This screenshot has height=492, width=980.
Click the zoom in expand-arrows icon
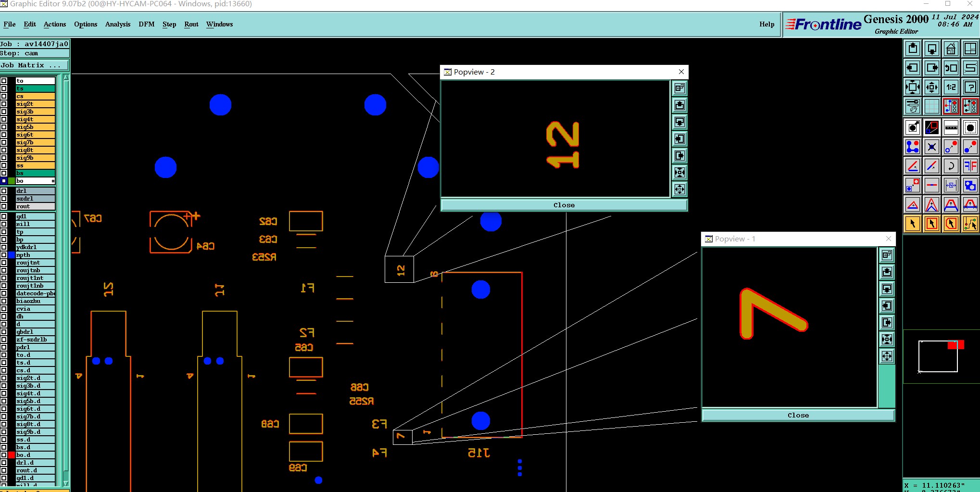click(x=913, y=87)
